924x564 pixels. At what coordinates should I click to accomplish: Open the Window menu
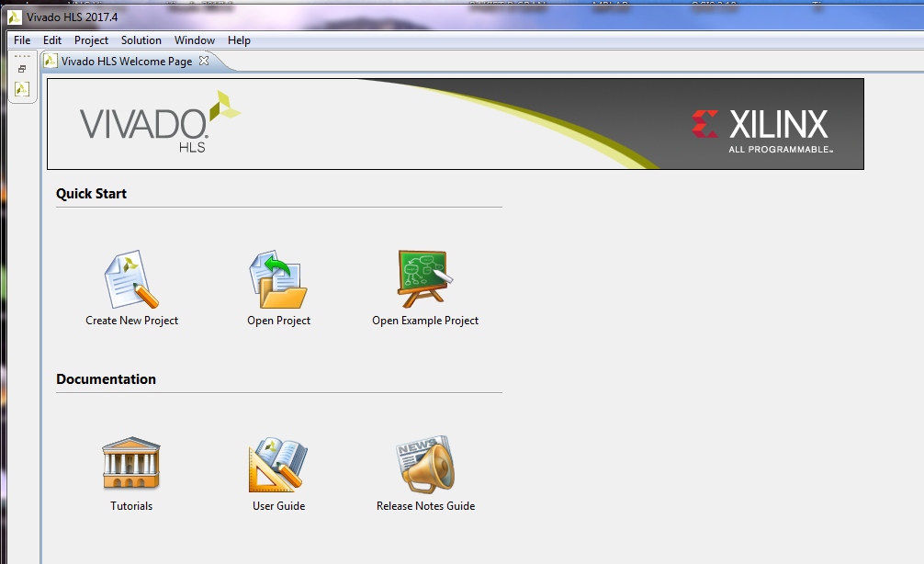tap(195, 40)
